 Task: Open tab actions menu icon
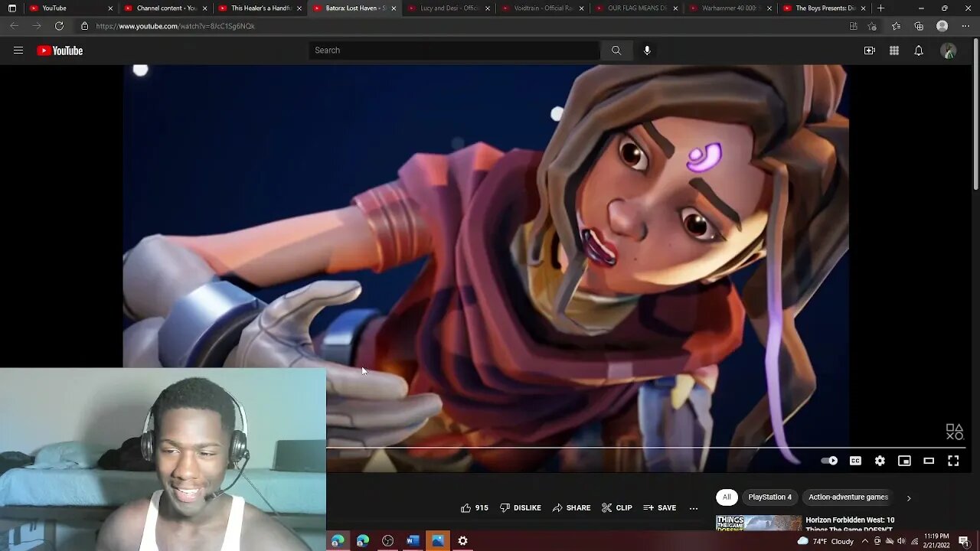click(x=11, y=8)
